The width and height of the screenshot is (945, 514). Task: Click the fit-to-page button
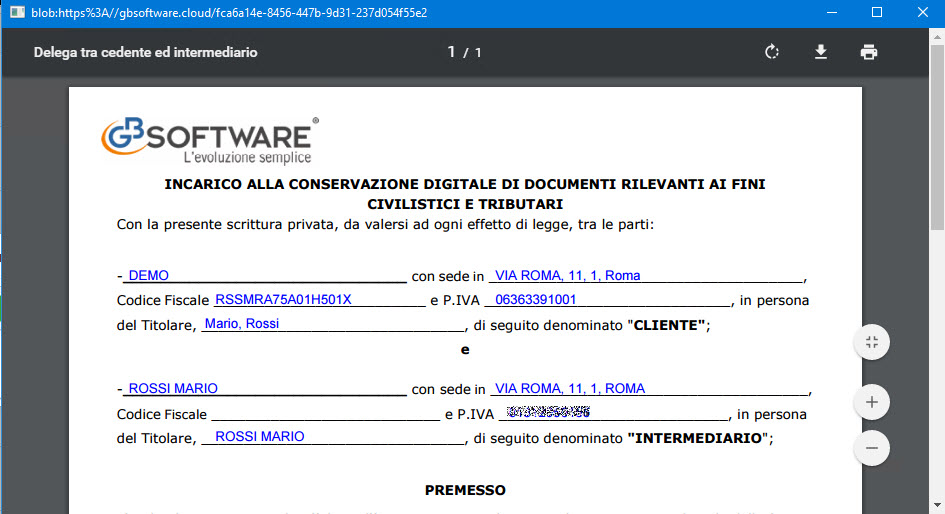[x=871, y=342]
